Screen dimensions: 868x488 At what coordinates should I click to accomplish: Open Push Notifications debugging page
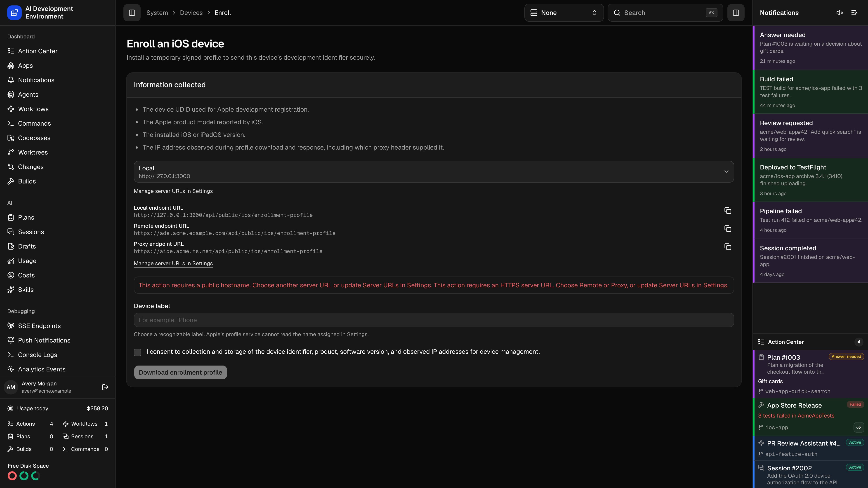tap(58, 340)
